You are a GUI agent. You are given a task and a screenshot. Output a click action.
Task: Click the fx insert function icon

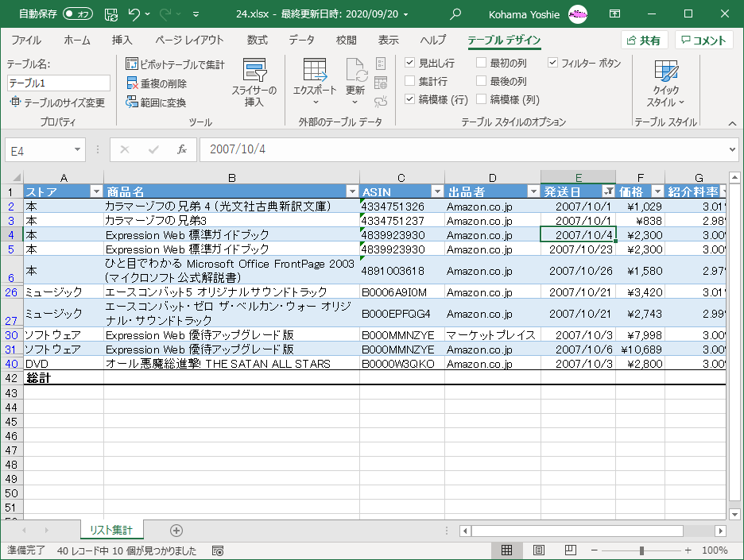pos(182,149)
